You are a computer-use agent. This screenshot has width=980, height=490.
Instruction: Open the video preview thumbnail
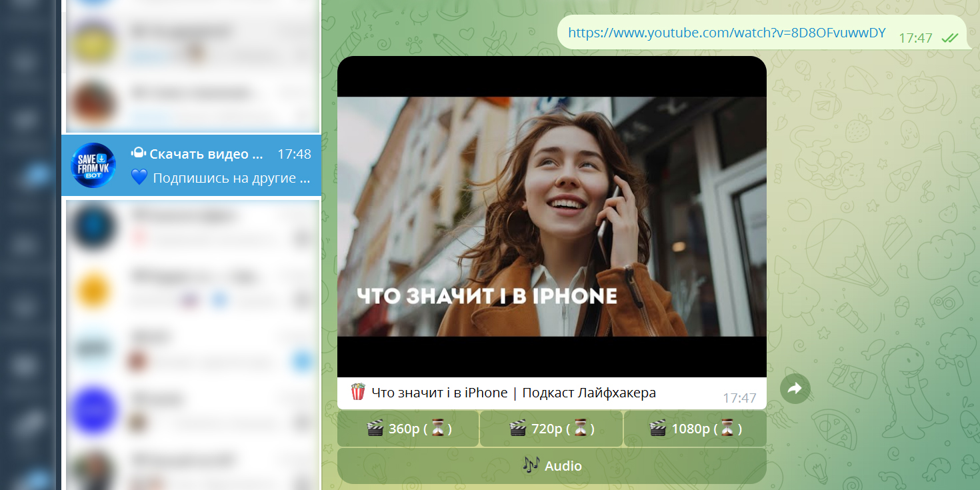[x=552, y=217]
